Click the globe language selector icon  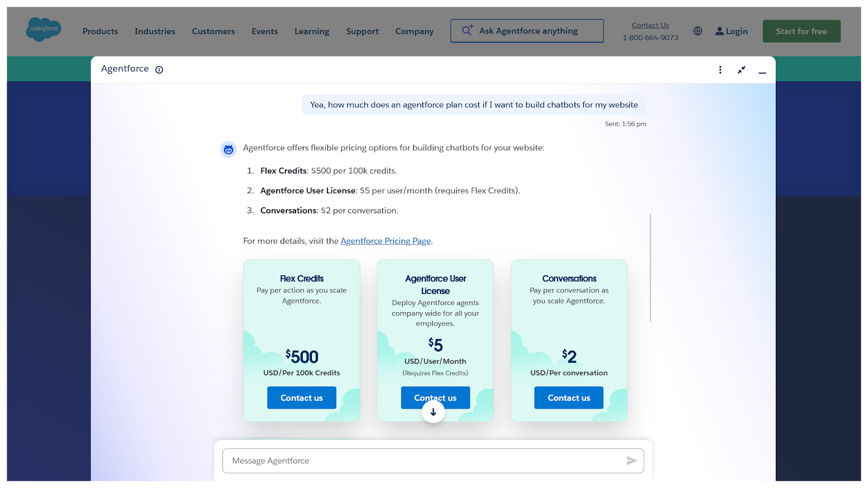(x=698, y=31)
